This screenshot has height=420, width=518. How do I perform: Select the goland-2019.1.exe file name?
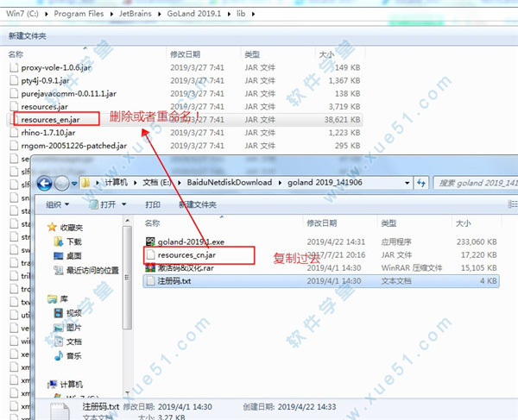point(191,241)
